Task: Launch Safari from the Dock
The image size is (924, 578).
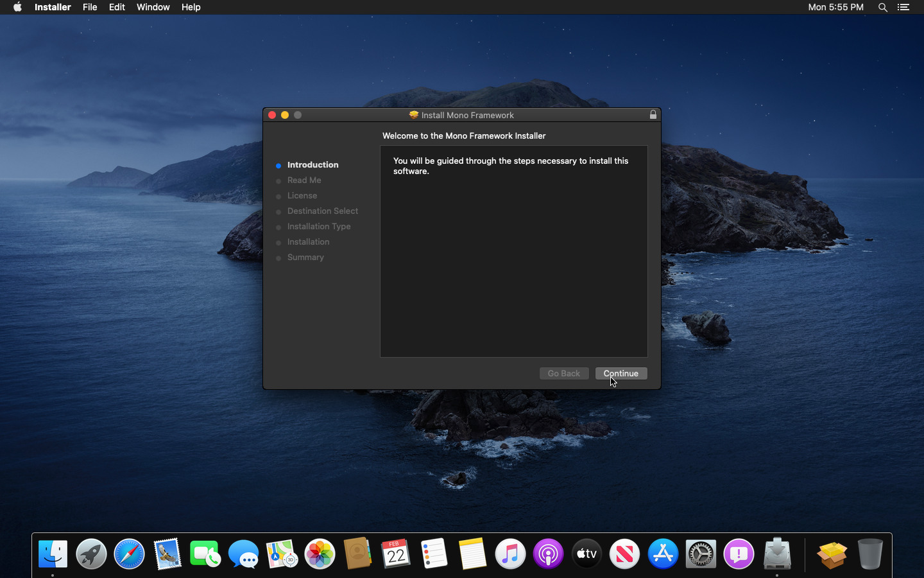Action: [129, 554]
